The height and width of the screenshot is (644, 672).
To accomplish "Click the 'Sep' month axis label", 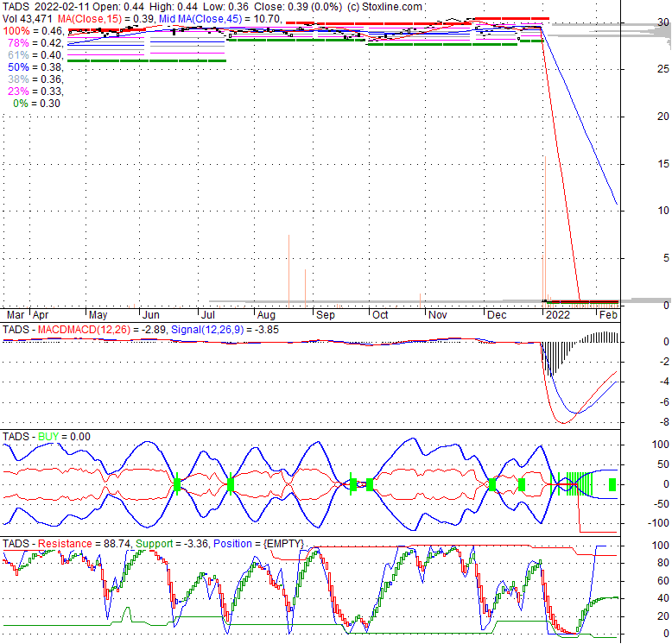I will pos(326,315).
